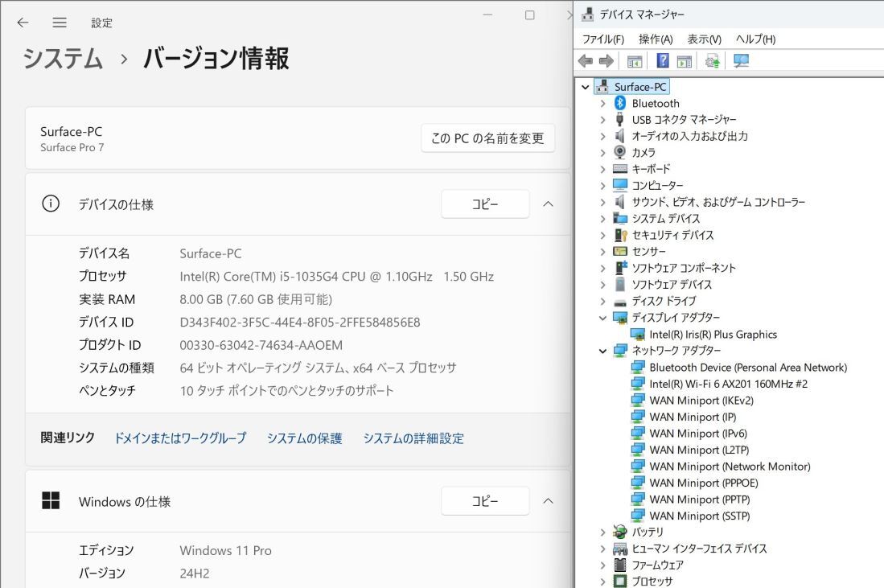Viewport: 884px width, 588px height.
Task: Collapse the デバイスの仕様 section chevron
Action: point(548,204)
